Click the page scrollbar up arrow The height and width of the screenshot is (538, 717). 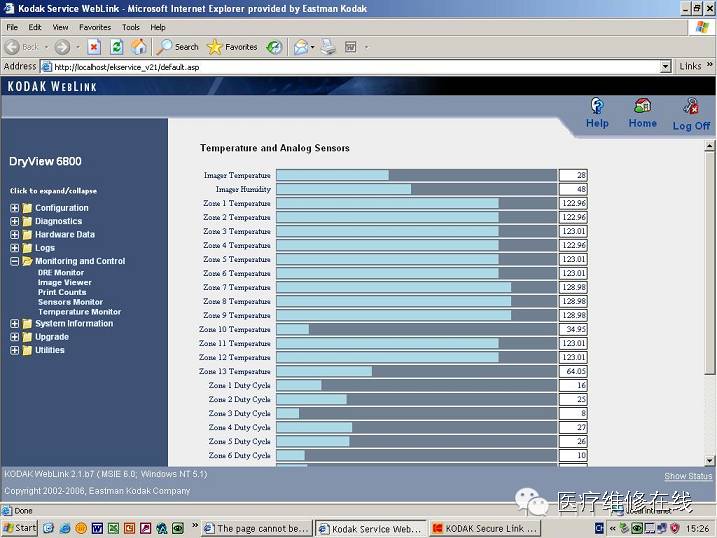[x=709, y=146]
